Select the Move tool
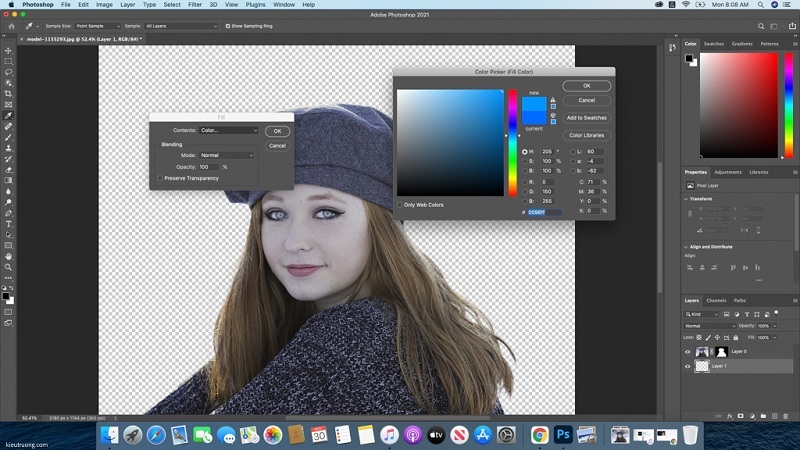The width and height of the screenshot is (800, 450). (8, 51)
